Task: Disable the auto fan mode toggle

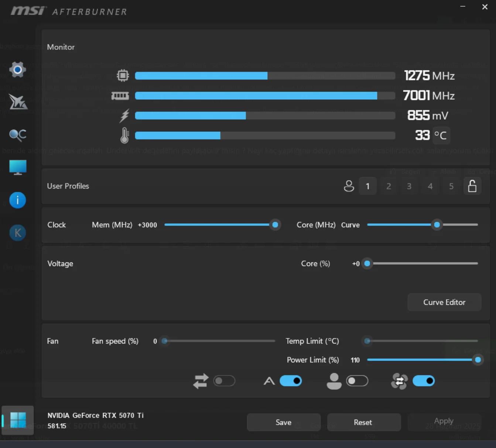Action: click(x=291, y=381)
